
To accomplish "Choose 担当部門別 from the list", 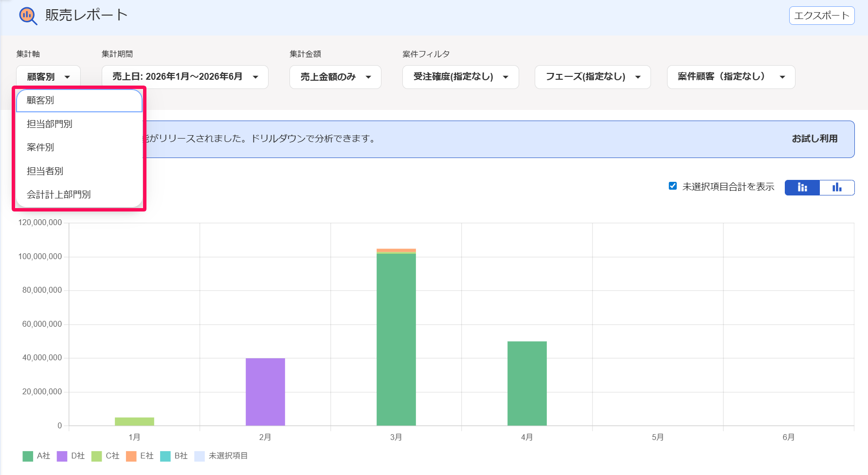I will click(x=79, y=124).
